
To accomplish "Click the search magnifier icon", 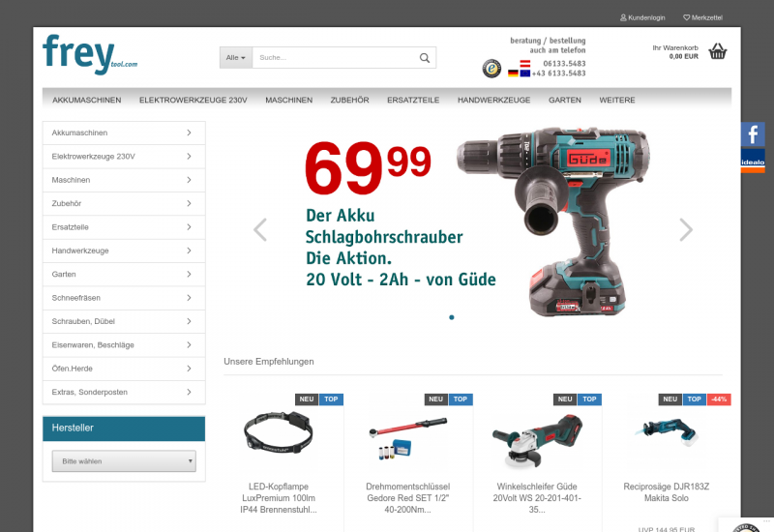I will tap(424, 58).
